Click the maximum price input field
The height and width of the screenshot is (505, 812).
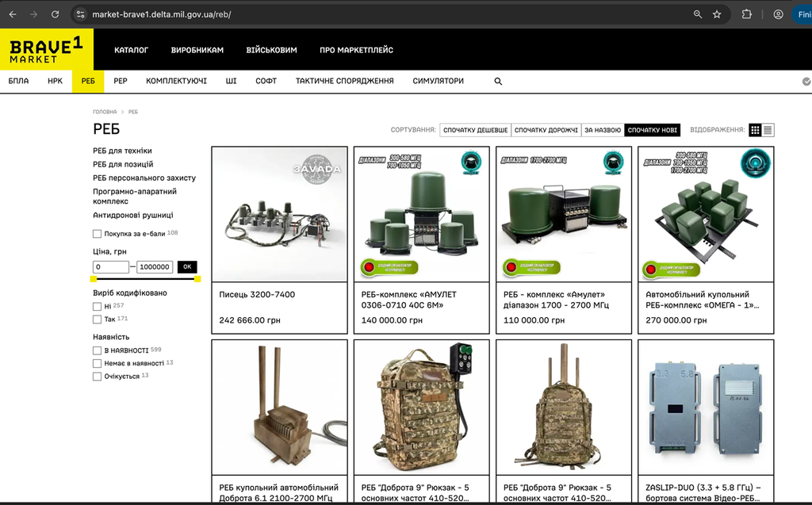point(155,266)
